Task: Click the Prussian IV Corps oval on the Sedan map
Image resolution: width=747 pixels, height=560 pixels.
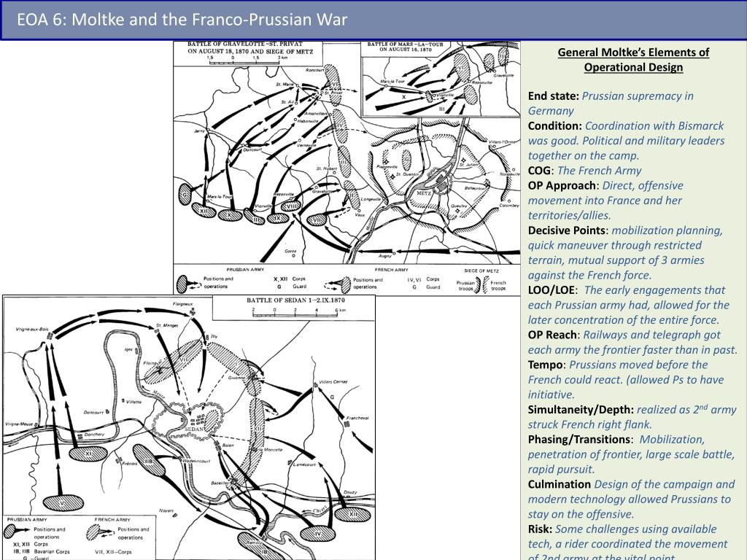Action: 318,533
